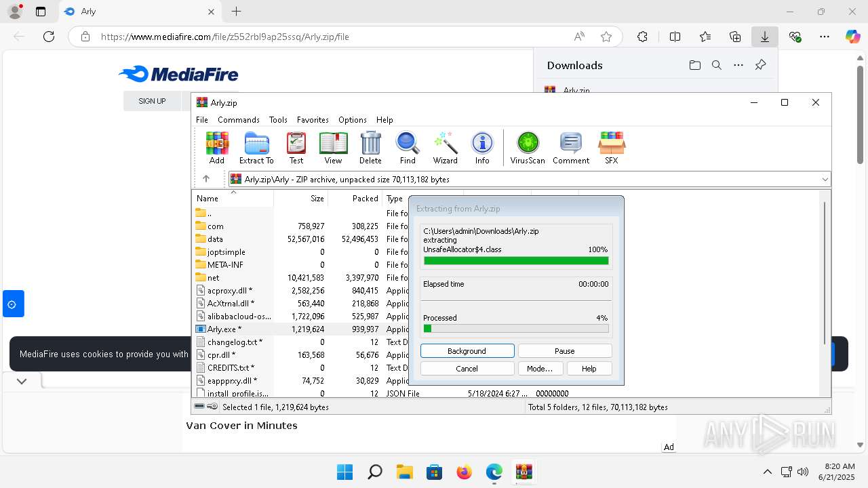The image size is (868, 488).
Task: Go up one folder level arrow
Action: (206, 179)
